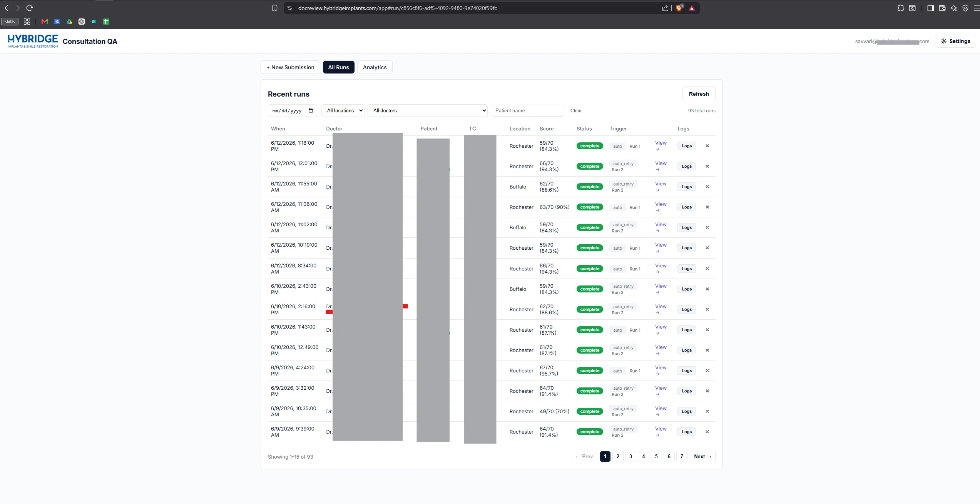
Task: Open the Leo AI sparkle icon
Action: (954, 8)
